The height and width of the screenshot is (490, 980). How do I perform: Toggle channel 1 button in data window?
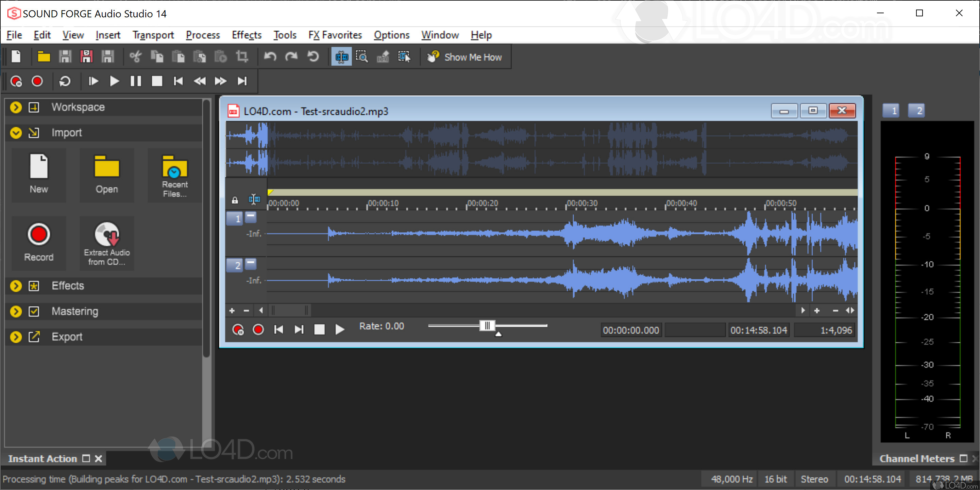coord(234,218)
